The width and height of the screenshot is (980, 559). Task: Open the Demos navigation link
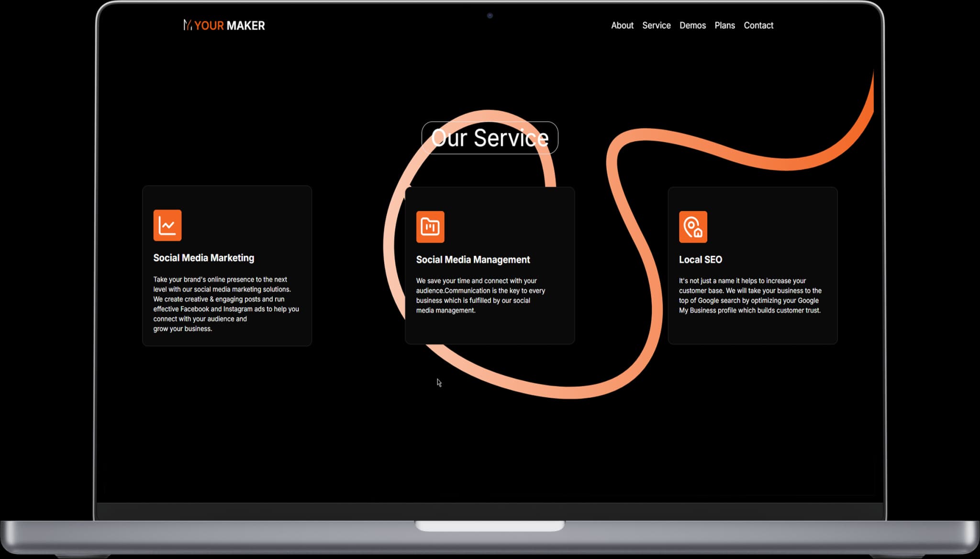click(x=692, y=25)
